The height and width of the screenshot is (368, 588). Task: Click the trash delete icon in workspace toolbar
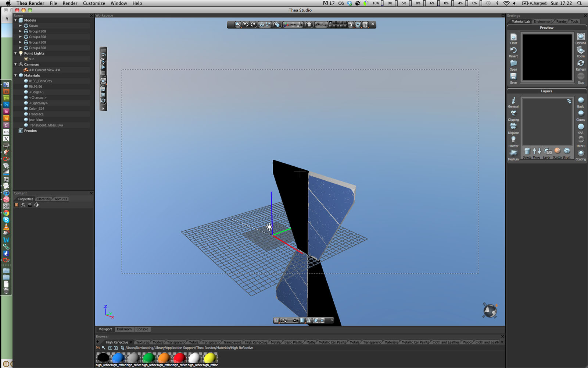[309, 24]
